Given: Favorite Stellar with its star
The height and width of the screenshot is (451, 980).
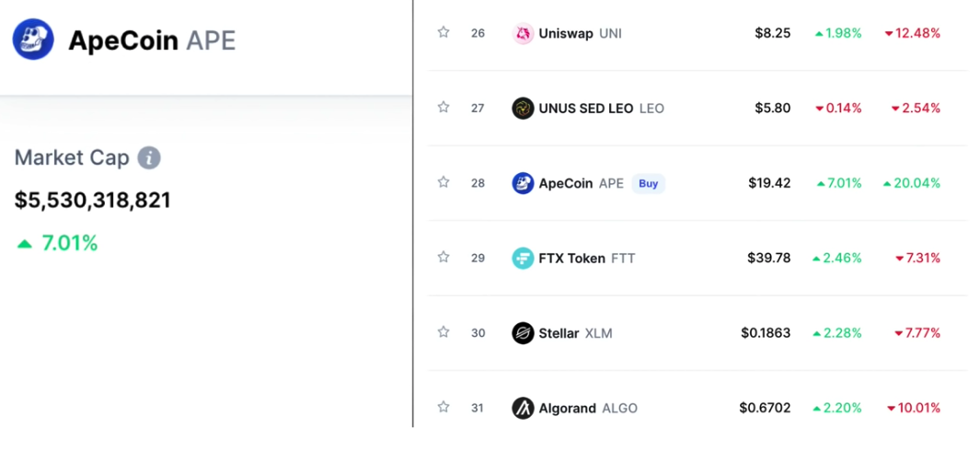Looking at the screenshot, I should [x=444, y=332].
